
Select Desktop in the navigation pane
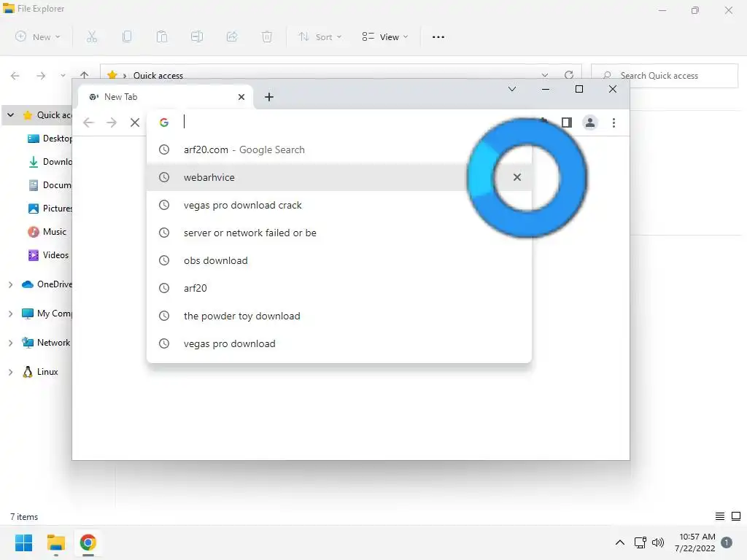pyautogui.click(x=50, y=139)
